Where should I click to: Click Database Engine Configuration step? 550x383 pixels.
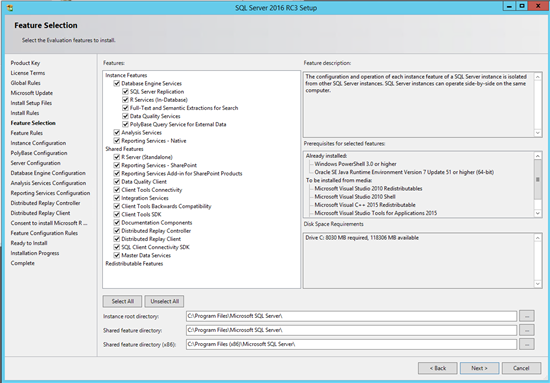48,173
